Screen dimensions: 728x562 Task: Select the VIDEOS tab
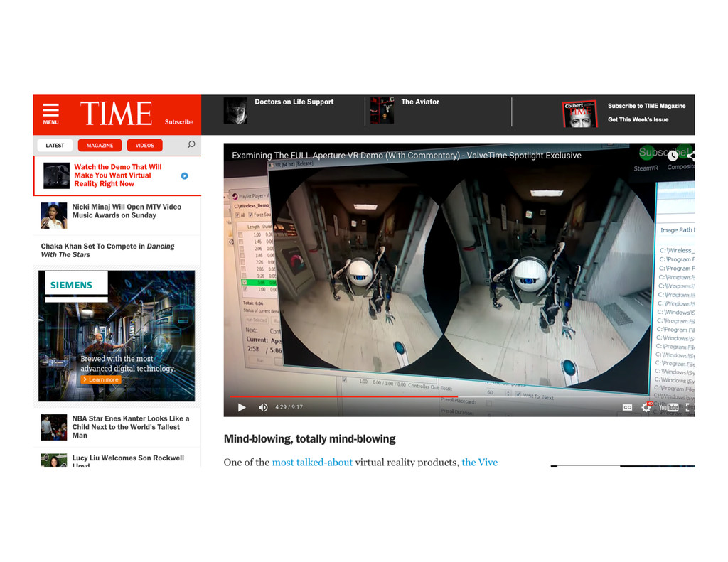click(x=144, y=145)
